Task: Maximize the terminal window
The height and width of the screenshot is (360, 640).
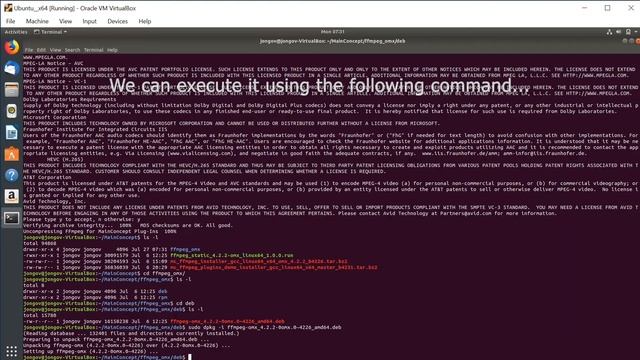Action: tap(631, 41)
